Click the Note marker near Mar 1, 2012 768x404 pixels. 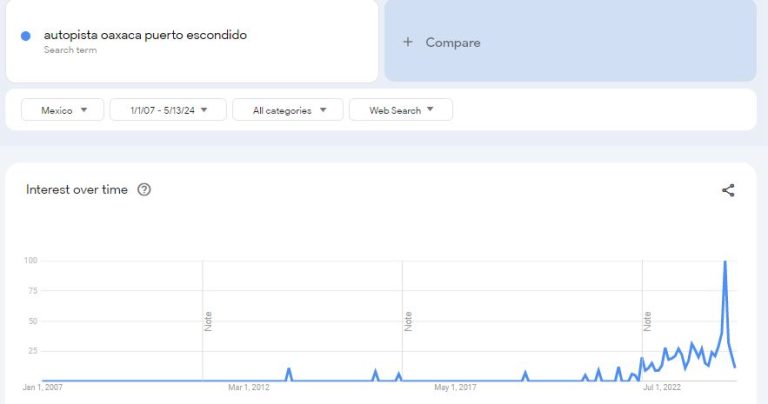208,321
